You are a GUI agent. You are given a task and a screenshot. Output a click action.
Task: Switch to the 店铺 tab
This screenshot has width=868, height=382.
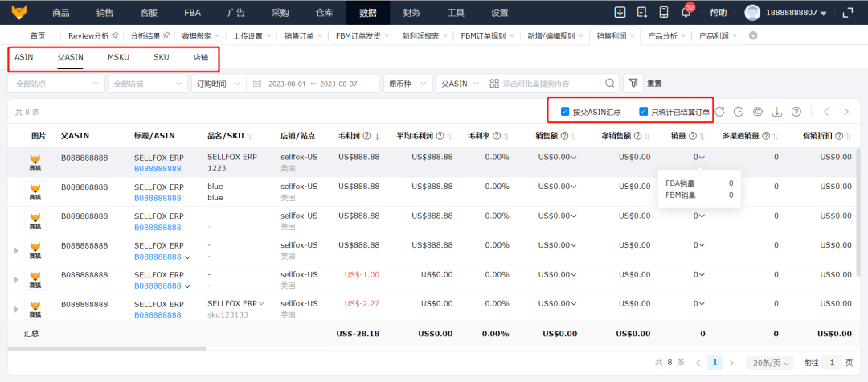pyautogui.click(x=201, y=57)
